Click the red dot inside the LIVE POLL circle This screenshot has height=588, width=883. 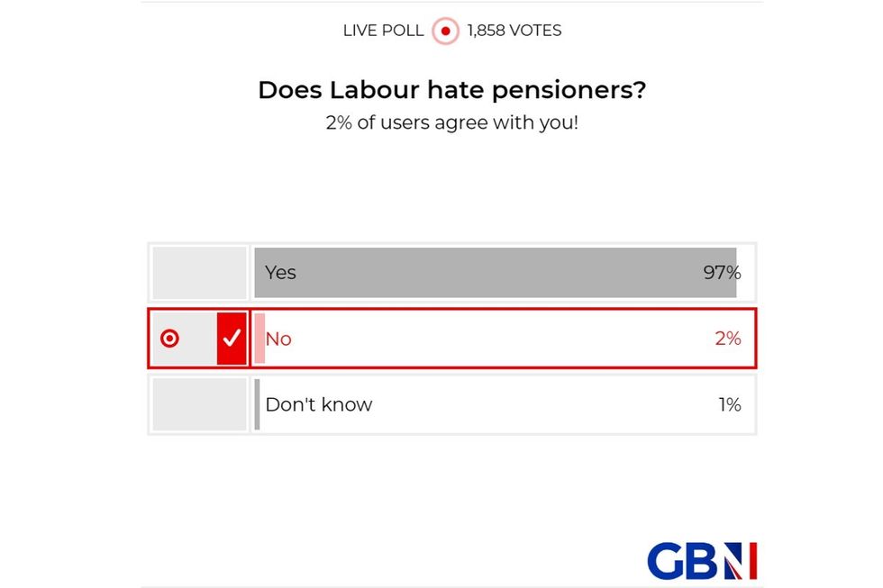(444, 30)
